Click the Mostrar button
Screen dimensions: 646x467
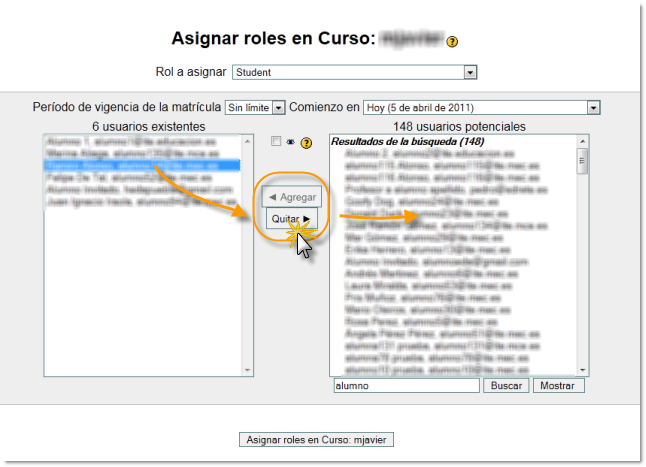point(559,385)
